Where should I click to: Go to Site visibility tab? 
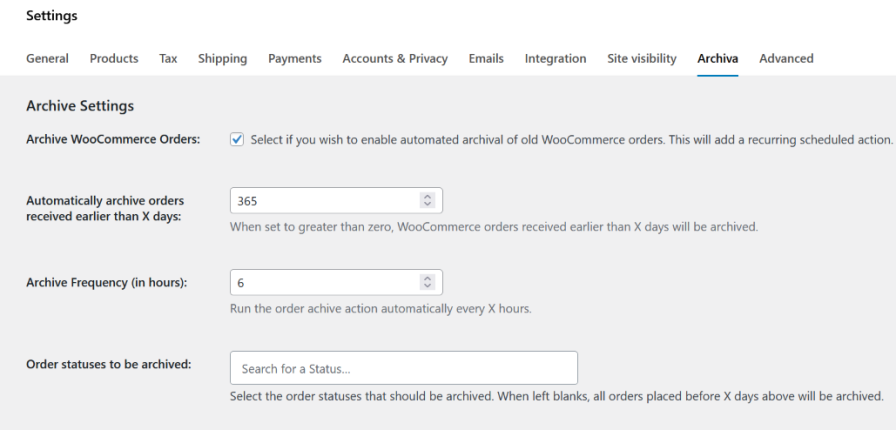641,59
